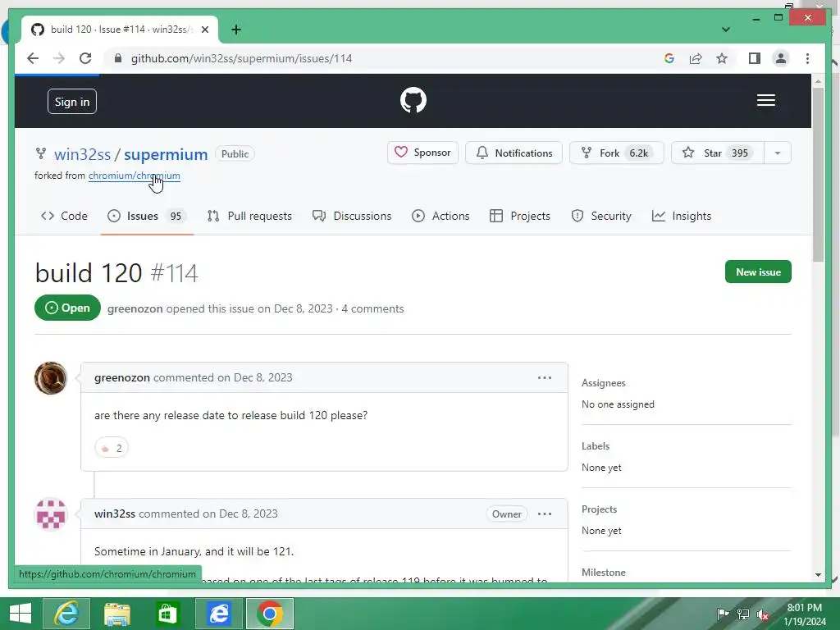The height and width of the screenshot is (630, 840).
Task: Click the green New issue button
Action: (758, 272)
